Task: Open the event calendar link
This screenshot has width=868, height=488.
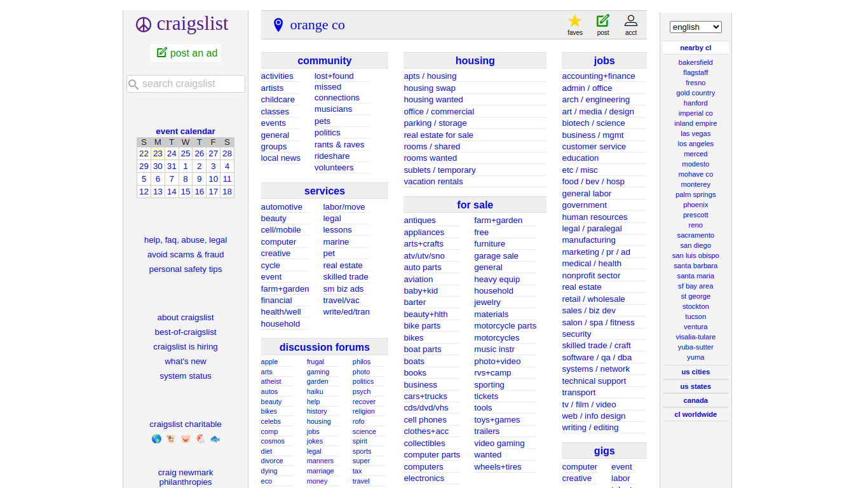Action: (x=186, y=132)
